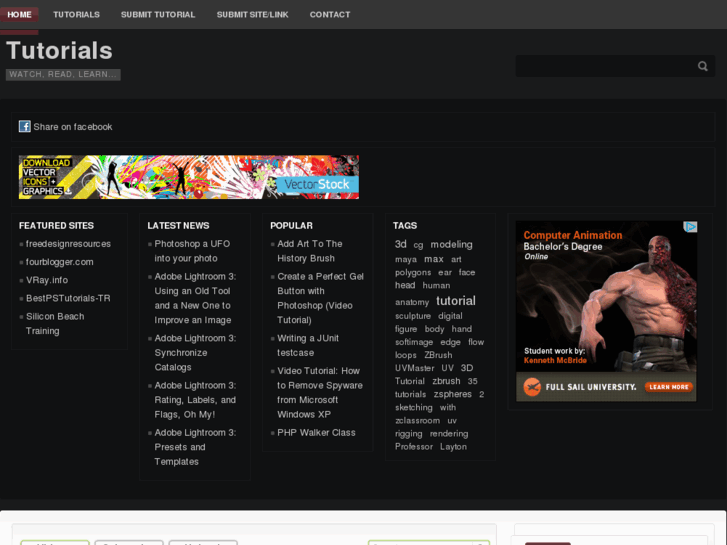Screen dimensions: 727x545
Task: Select the sculpture tag
Action: pos(413,316)
